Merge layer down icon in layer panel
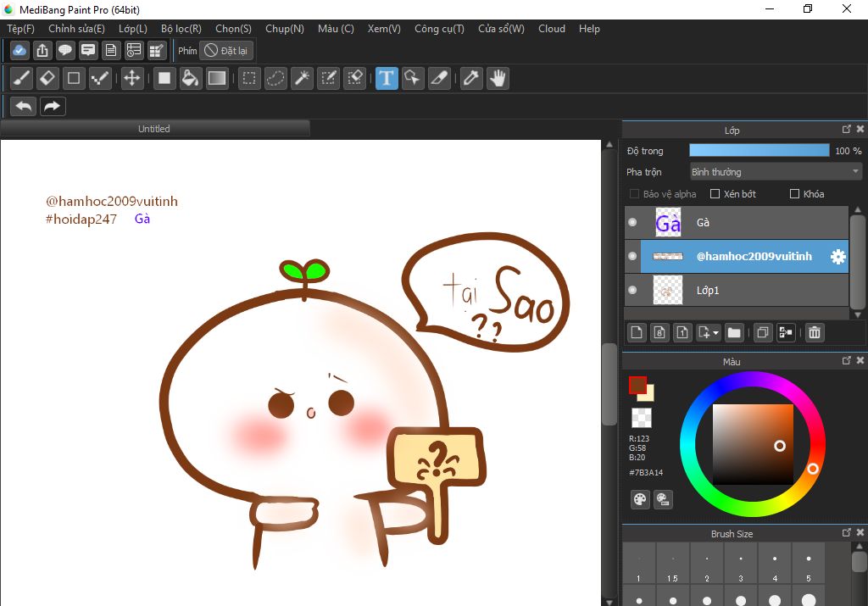Viewport: 868px width, 606px height. point(786,332)
